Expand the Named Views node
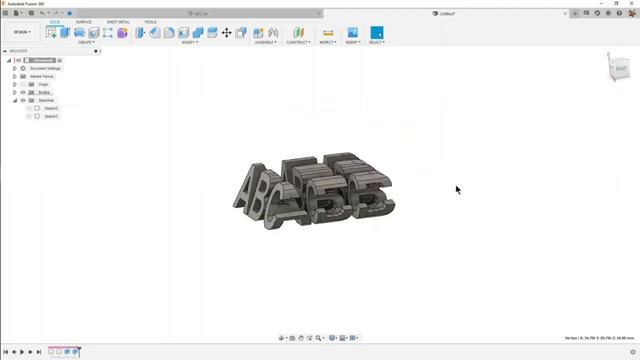This screenshot has width=640, height=360. pyautogui.click(x=15, y=76)
